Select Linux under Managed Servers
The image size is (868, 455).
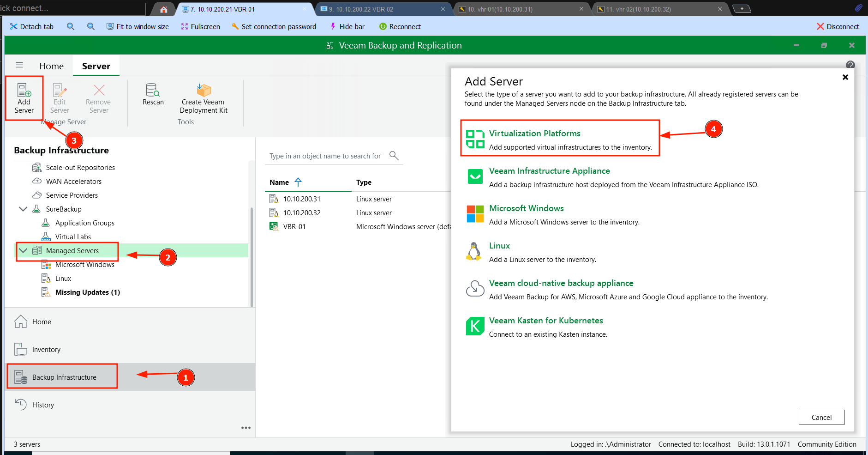point(63,278)
